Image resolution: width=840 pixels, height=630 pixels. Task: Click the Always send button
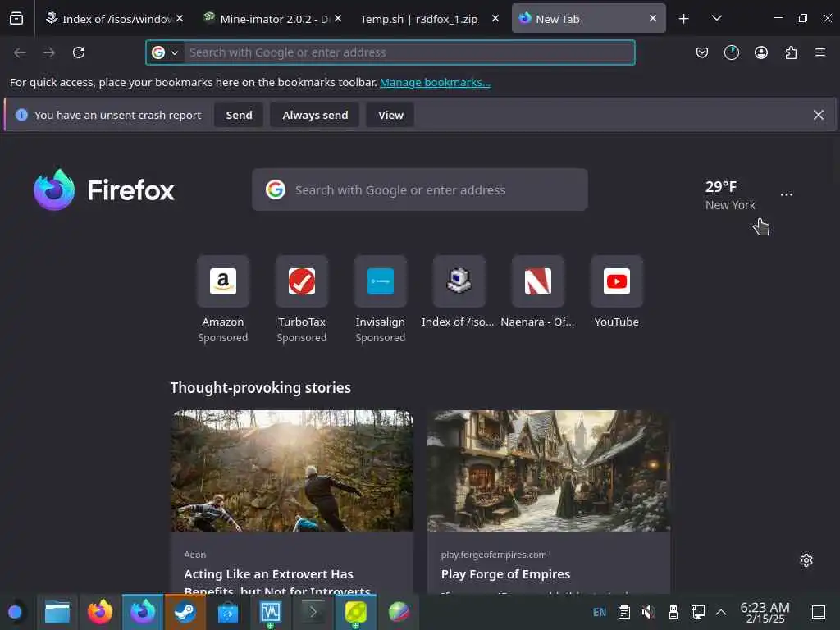pos(315,115)
